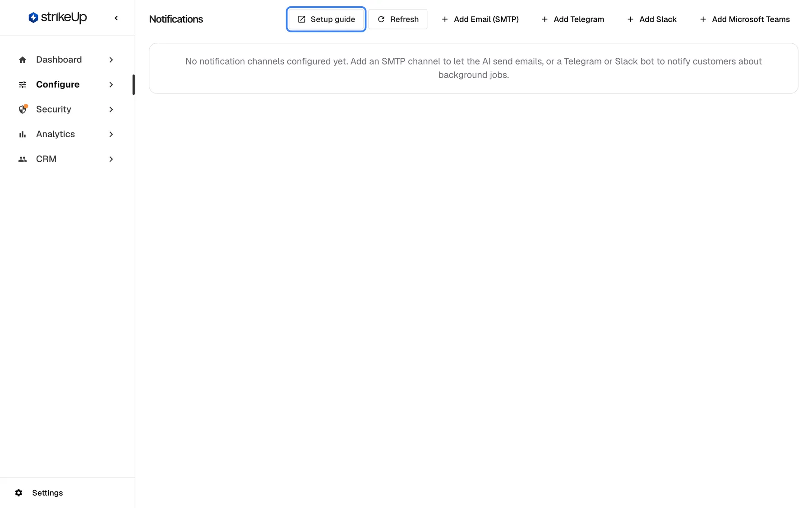Open the Setup guide
Image resolution: width=812 pixels, height=508 pixels.
pos(326,19)
